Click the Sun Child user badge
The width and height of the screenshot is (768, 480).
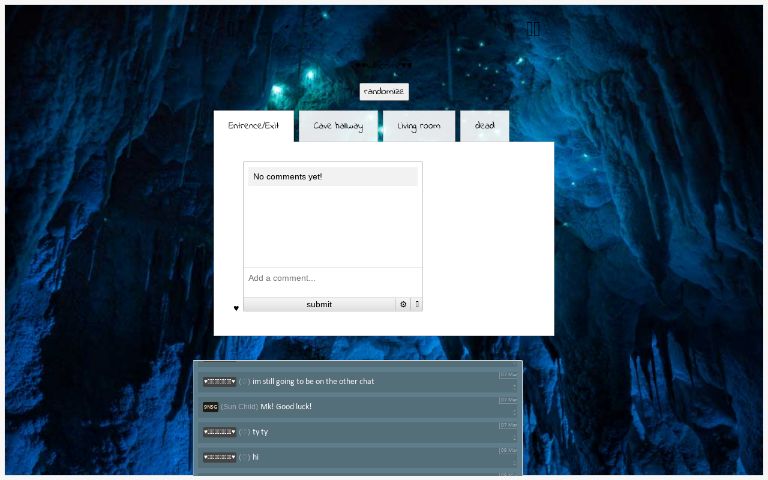click(x=210, y=407)
